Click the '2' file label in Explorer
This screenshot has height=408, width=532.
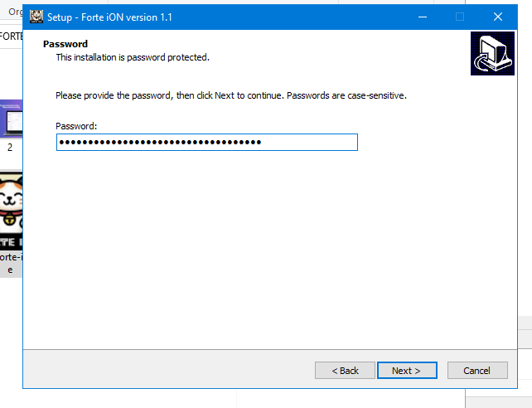(x=10, y=148)
